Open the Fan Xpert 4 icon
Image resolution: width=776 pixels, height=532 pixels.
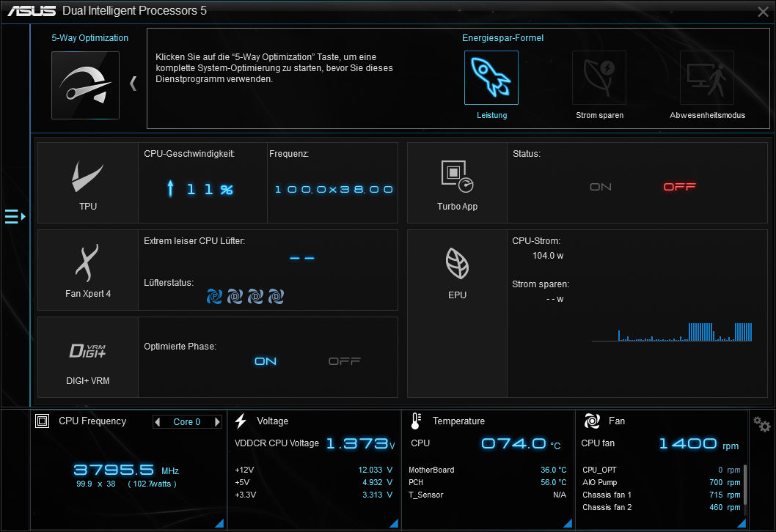click(x=87, y=262)
